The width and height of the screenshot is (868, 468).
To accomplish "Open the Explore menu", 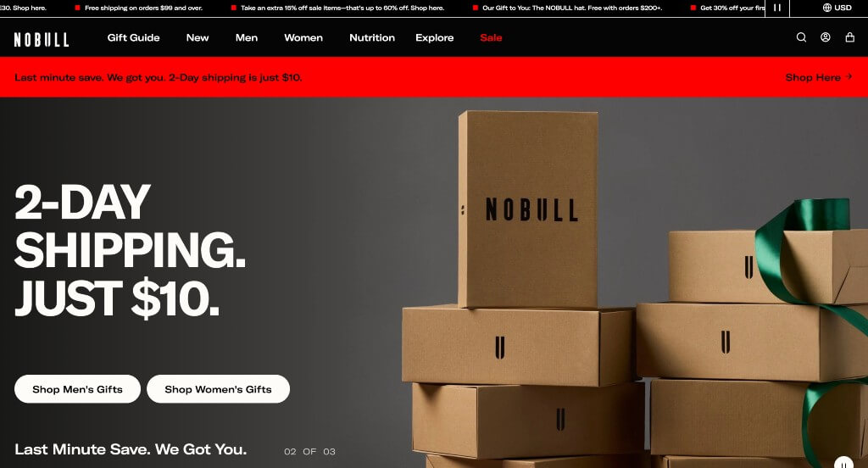I will pyautogui.click(x=435, y=37).
